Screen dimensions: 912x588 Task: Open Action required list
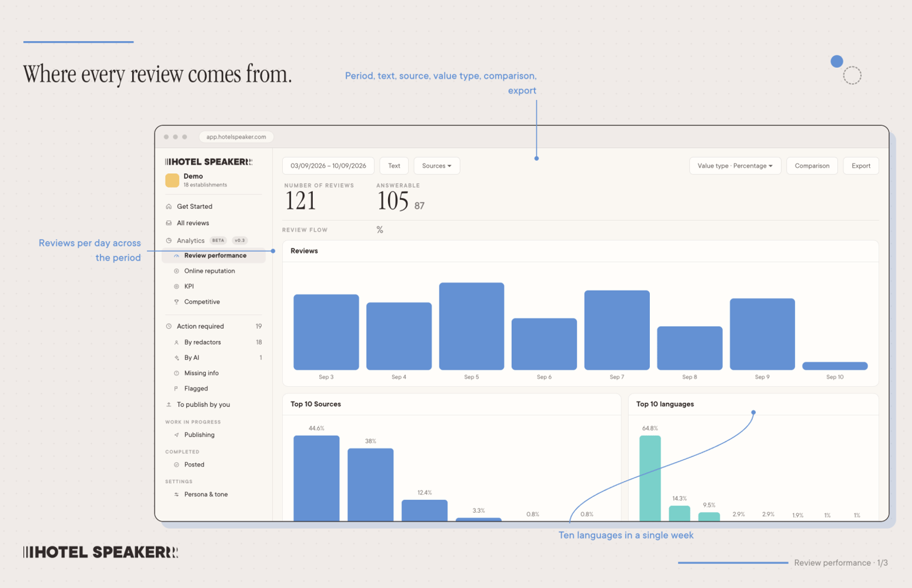point(214,326)
